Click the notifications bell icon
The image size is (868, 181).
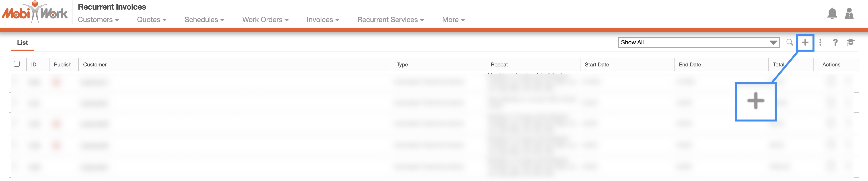(x=832, y=13)
